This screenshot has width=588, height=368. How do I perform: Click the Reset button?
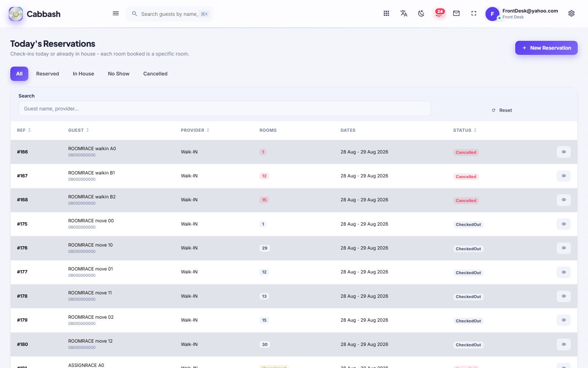502,110
